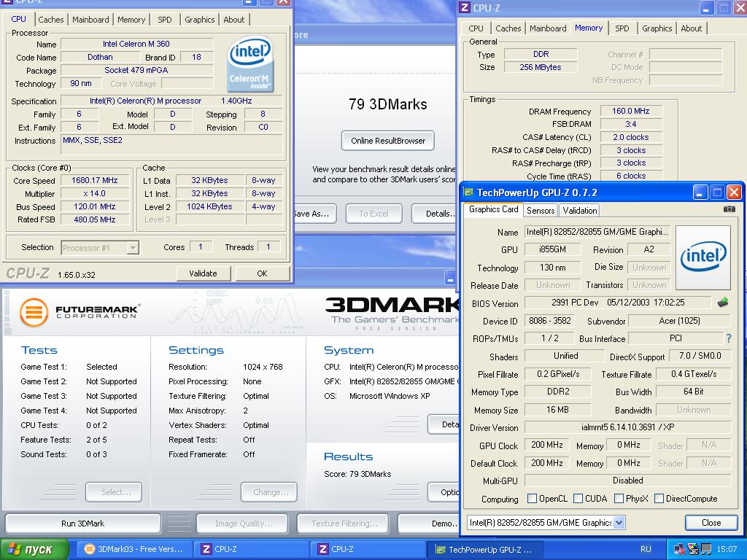The height and width of the screenshot is (560, 747).
Task: Click the Select tests button
Action: (113, 492)
